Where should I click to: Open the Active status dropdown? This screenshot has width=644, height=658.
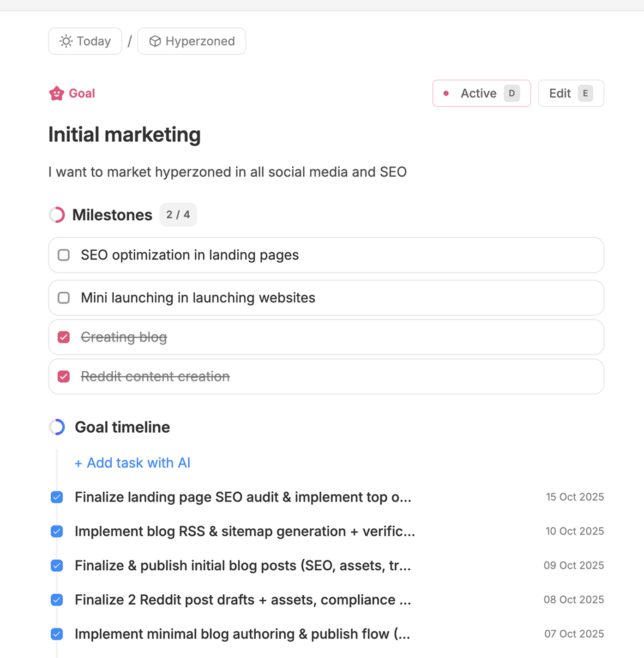click(481, 93)
